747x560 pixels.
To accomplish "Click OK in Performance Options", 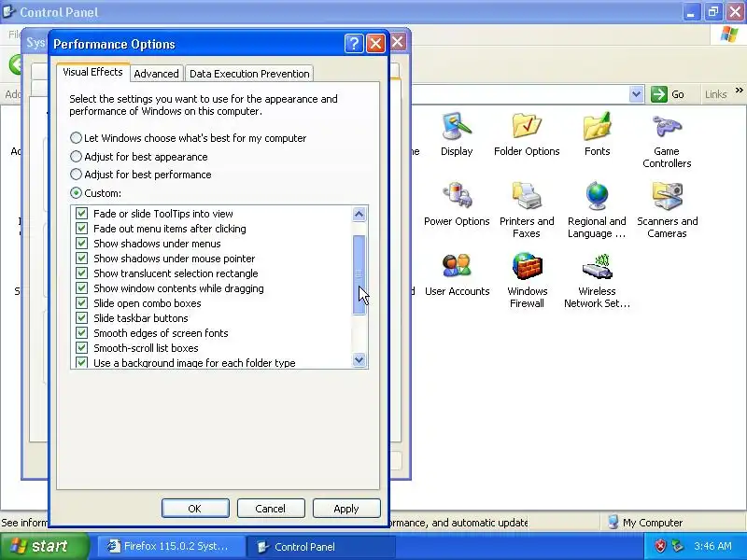I will click(x=195, y=509).
